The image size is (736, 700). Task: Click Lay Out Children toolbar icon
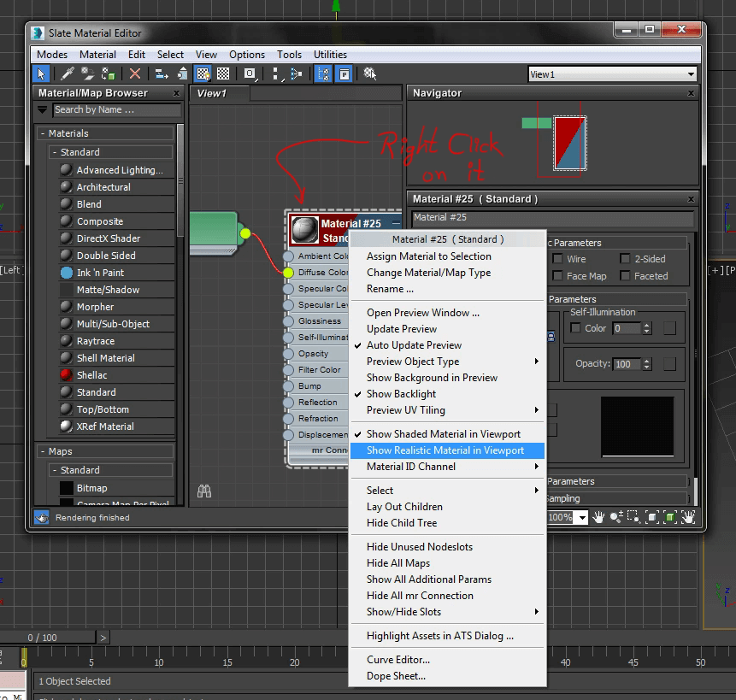(297, 74)
